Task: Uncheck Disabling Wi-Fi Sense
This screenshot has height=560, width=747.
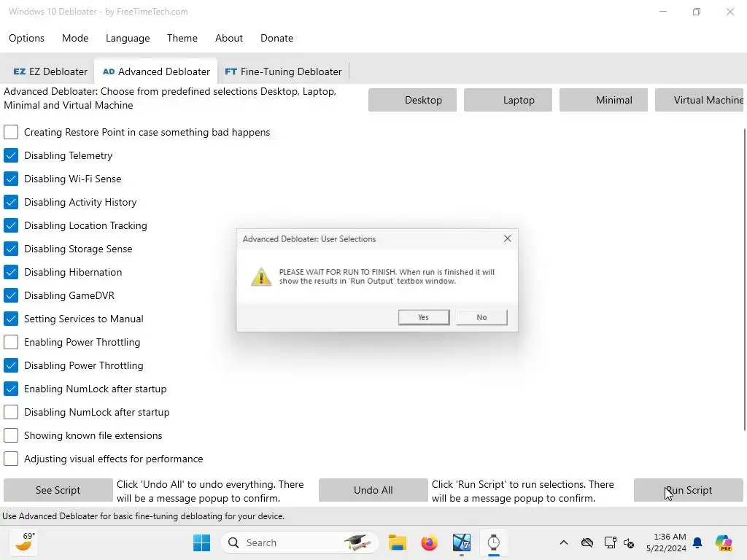Action: click(11, 179)
